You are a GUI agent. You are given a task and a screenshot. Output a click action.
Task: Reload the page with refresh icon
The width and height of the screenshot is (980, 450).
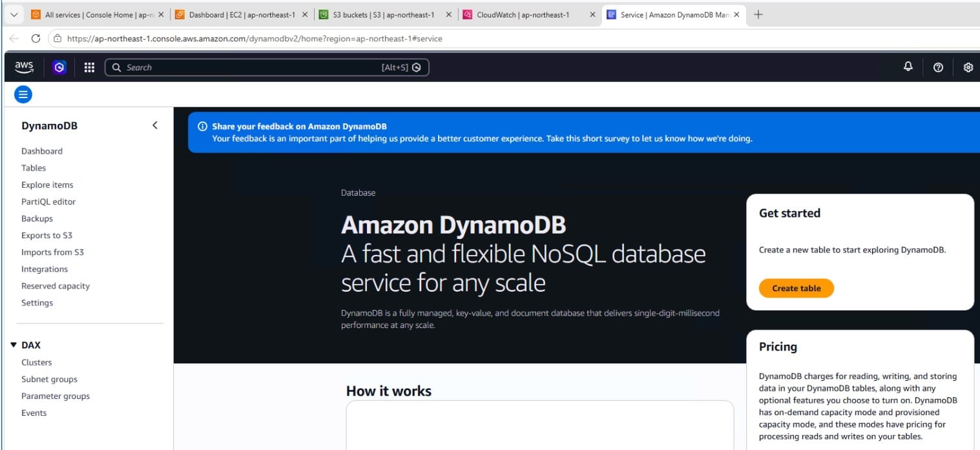(x=36, y=39)
